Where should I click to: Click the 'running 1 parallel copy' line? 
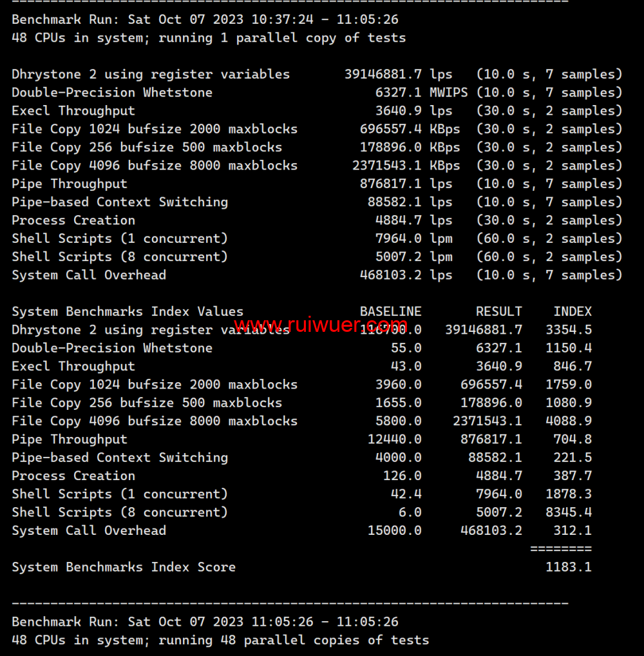click(x=209, y=37)
